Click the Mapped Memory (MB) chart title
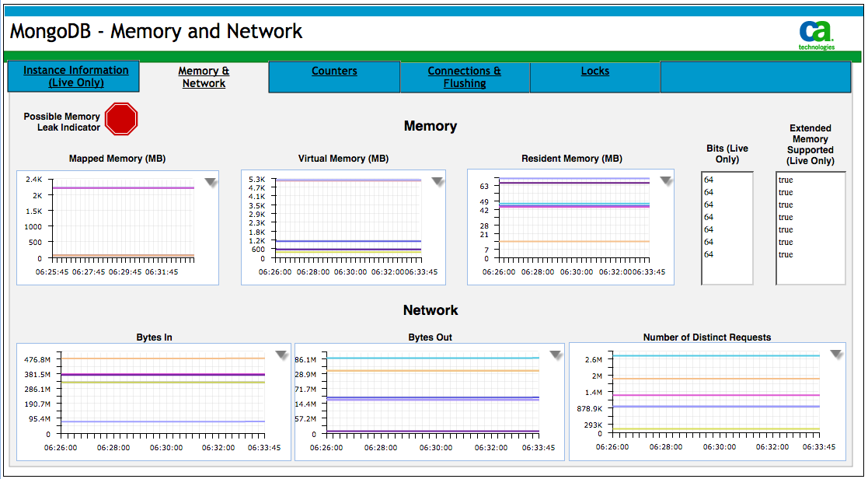 pos(117,159)
